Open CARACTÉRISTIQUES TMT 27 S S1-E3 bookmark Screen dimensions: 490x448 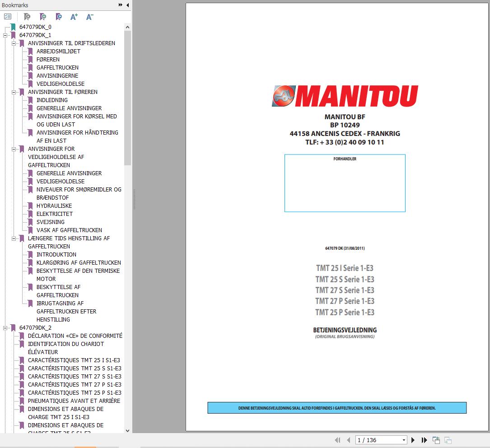[75, 376]
